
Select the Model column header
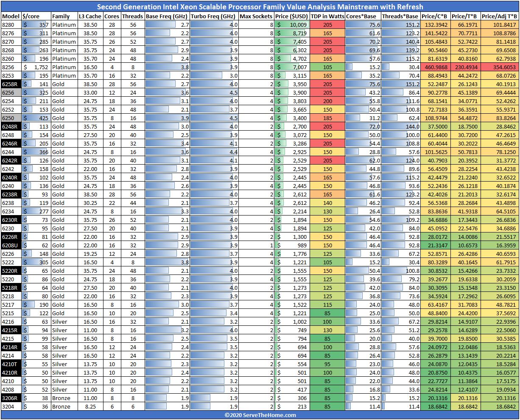(x=11, y=16)
